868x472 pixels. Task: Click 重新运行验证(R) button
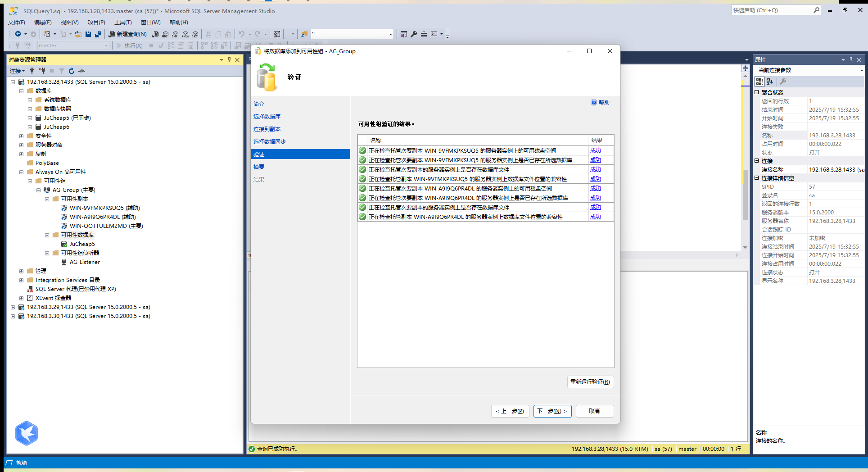[590, 382]
